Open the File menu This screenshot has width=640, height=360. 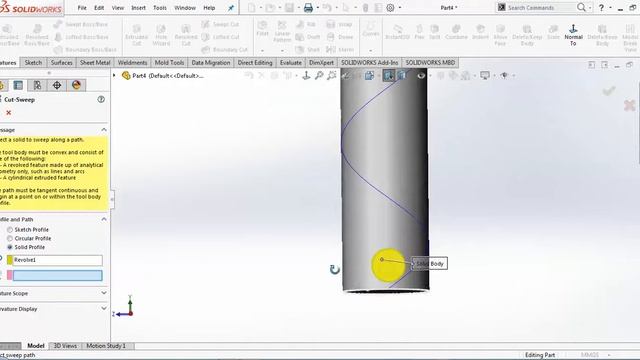82,8
